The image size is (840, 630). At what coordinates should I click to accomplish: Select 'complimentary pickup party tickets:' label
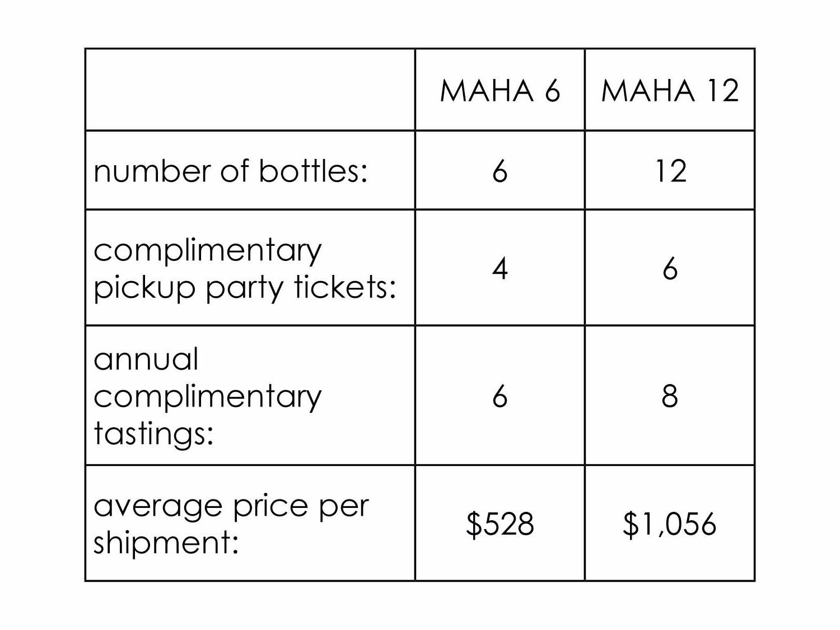click(x=245, y=268)
